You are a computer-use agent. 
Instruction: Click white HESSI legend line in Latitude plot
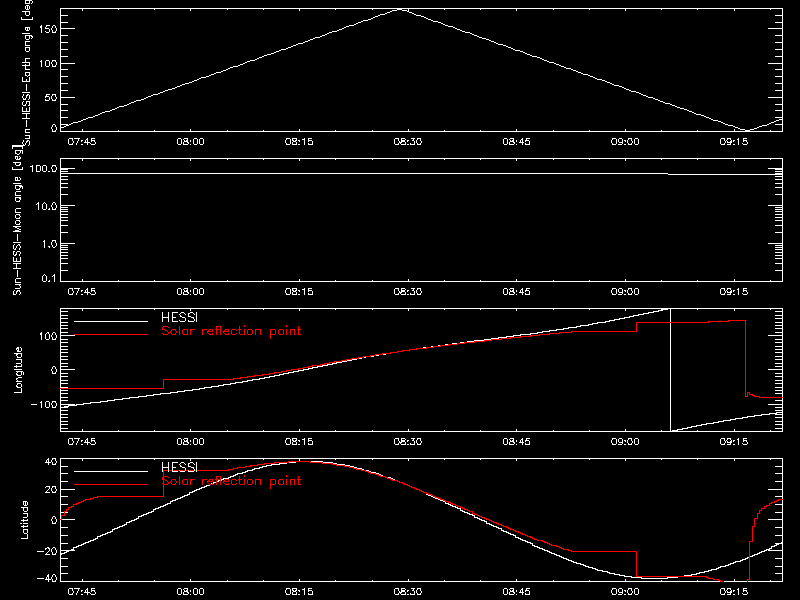click(x=111, y=471)
